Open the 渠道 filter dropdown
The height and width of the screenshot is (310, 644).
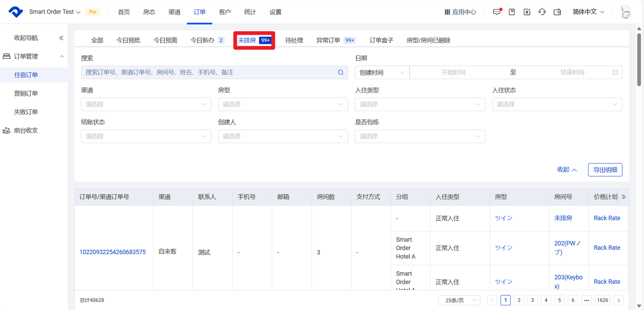[146, 104]
